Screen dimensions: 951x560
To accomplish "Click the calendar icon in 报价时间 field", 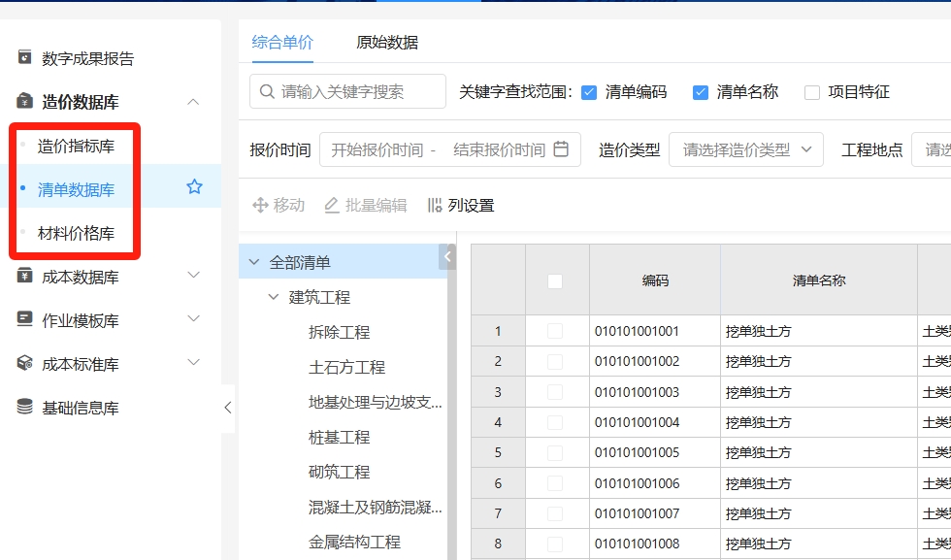I will (561, 149).
